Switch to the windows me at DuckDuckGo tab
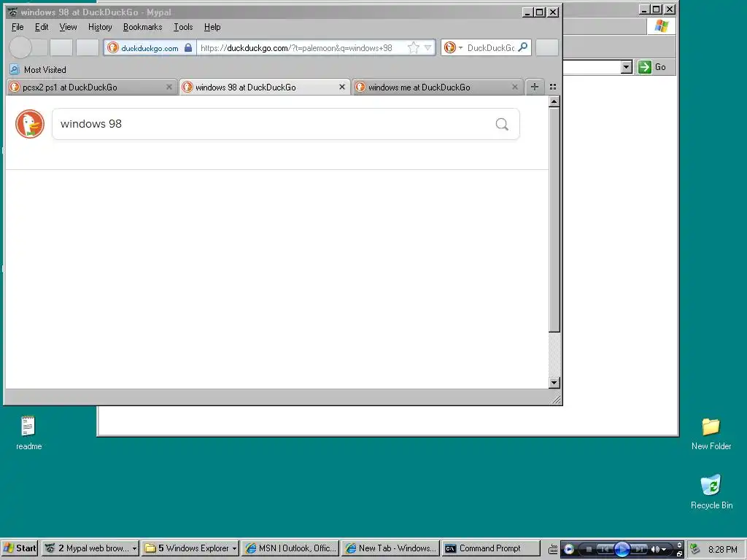747x560 pixels. (437, 87)
